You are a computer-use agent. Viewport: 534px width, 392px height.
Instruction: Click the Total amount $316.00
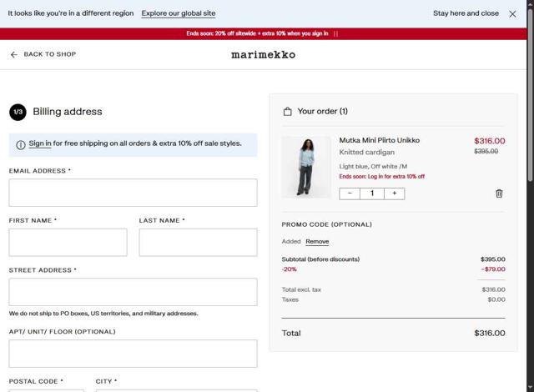pos(490,333)
